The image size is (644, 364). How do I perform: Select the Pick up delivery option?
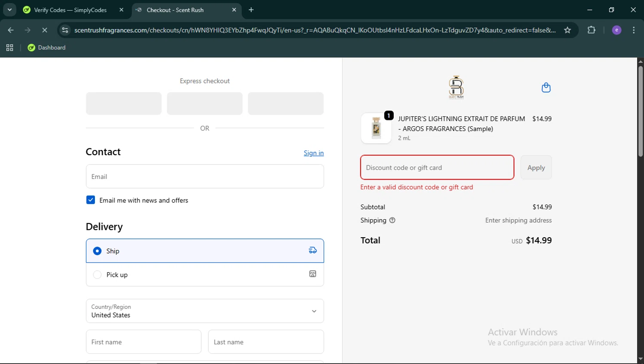(x=205, y=275)
